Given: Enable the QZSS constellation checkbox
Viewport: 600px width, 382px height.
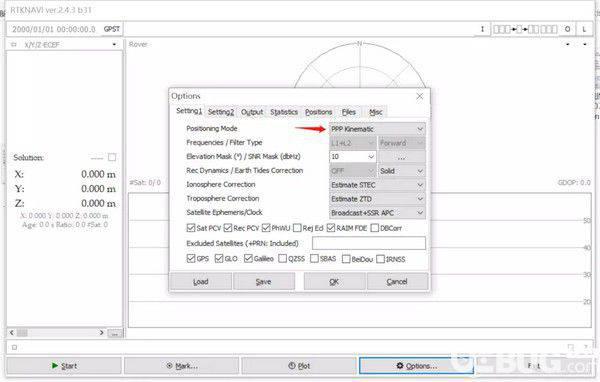Looking at the screenshot, I should pyautogui.click(x=282, y=259).
